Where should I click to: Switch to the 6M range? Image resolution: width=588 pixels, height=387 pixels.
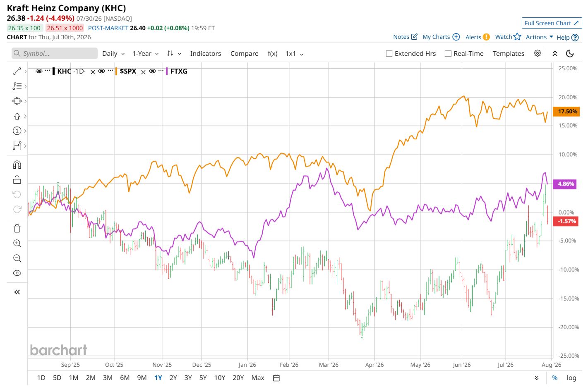pyautogui.click(x=125, y=378)
